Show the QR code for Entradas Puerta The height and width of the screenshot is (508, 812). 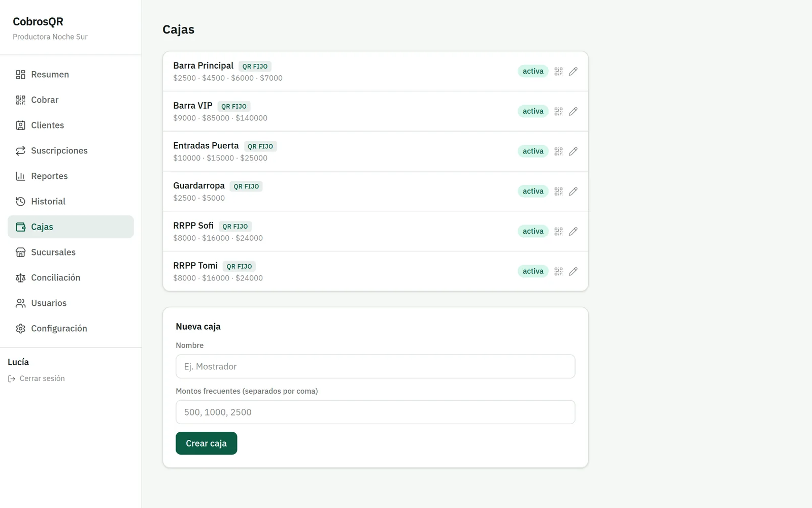click(558, 151)
